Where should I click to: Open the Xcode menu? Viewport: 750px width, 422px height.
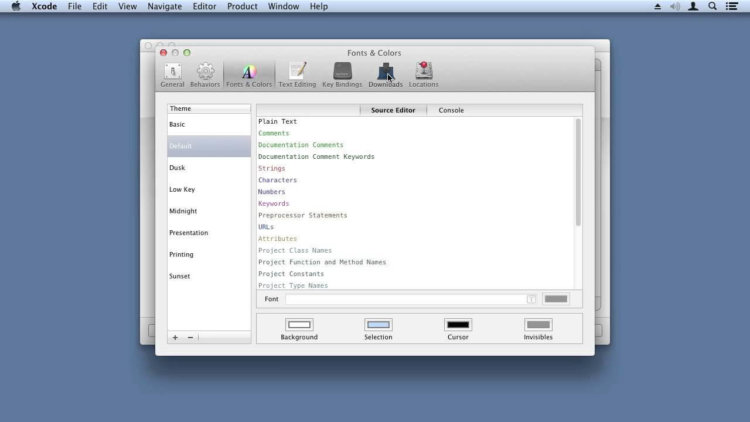44,6
